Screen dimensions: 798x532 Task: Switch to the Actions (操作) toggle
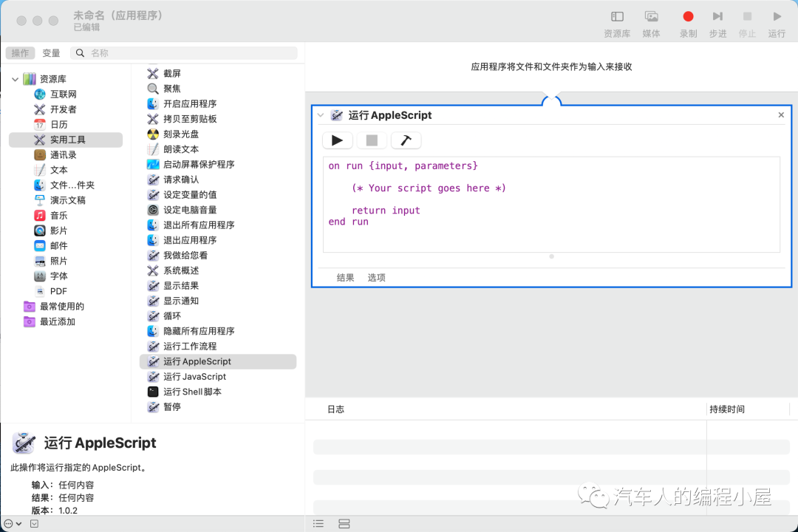tap(20, 53)
